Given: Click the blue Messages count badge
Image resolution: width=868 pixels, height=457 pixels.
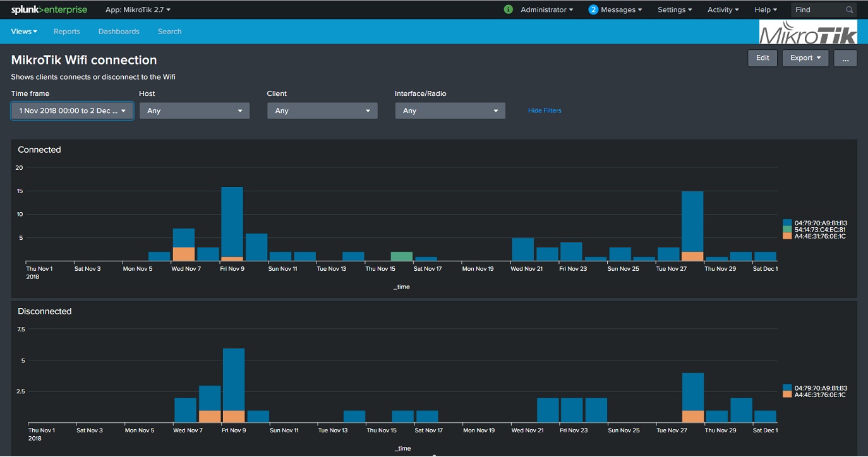Looking at the screenshot, I should click(593, 9).
